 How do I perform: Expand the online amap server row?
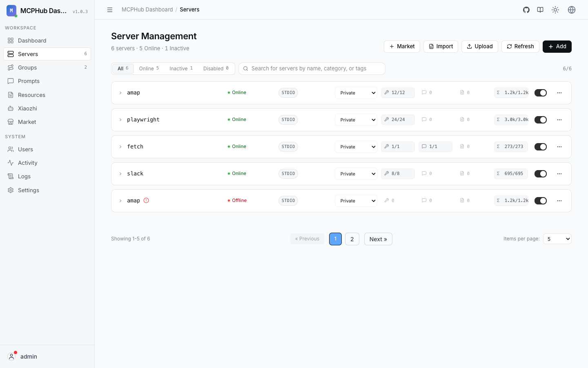[x=120, y=93]
